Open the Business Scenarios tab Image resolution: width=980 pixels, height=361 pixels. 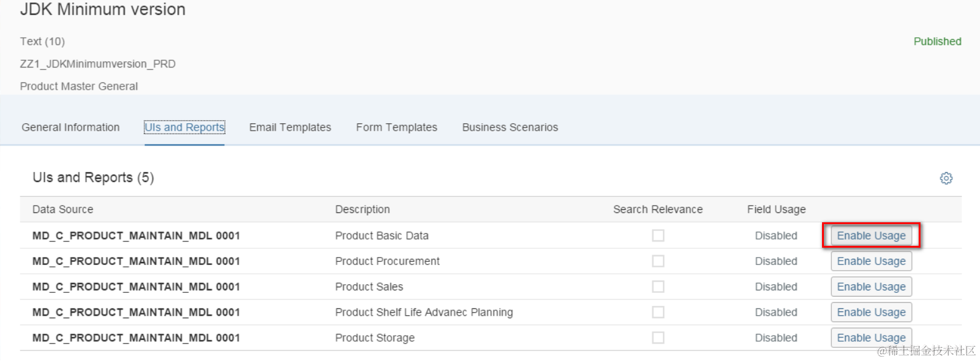point(510,127)
